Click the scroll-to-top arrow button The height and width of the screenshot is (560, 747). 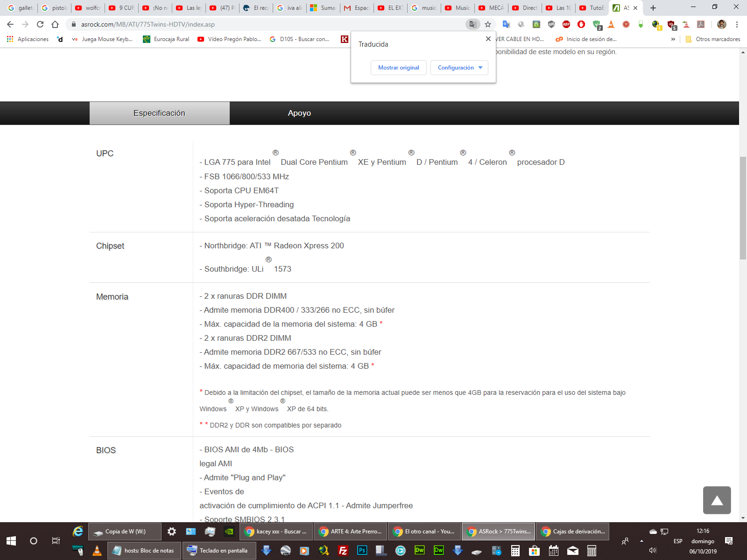pos(717,500)
